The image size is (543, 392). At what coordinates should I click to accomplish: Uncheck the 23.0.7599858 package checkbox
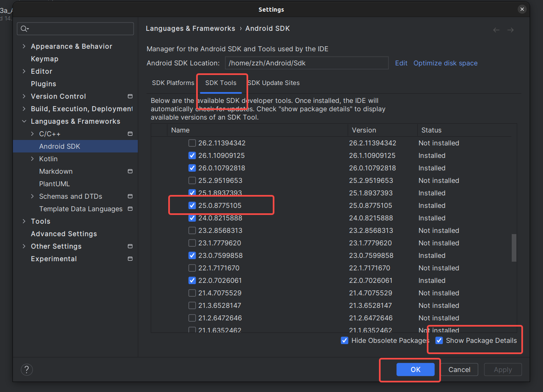point(192,255)
